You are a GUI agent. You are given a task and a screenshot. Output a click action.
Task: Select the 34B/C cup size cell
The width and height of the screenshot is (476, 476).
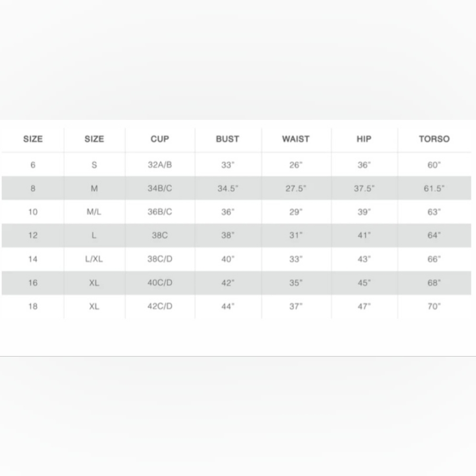[x=160, y=188]
